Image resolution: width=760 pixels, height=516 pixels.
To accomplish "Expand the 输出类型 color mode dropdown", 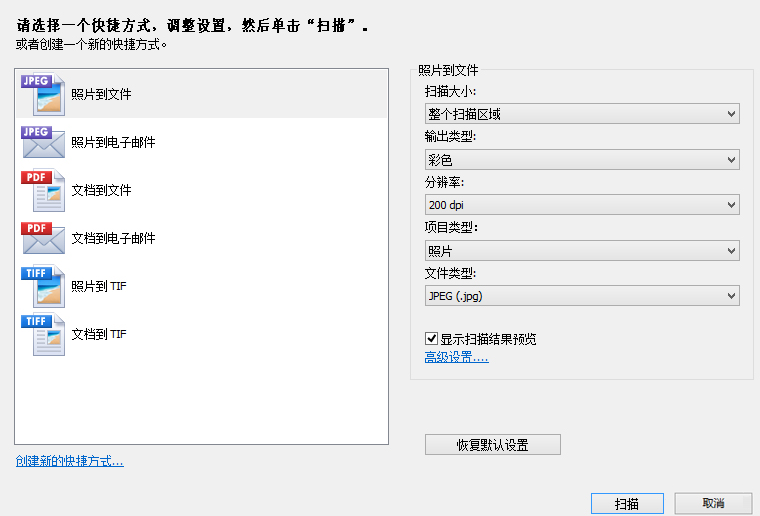I will click(582, 159).
